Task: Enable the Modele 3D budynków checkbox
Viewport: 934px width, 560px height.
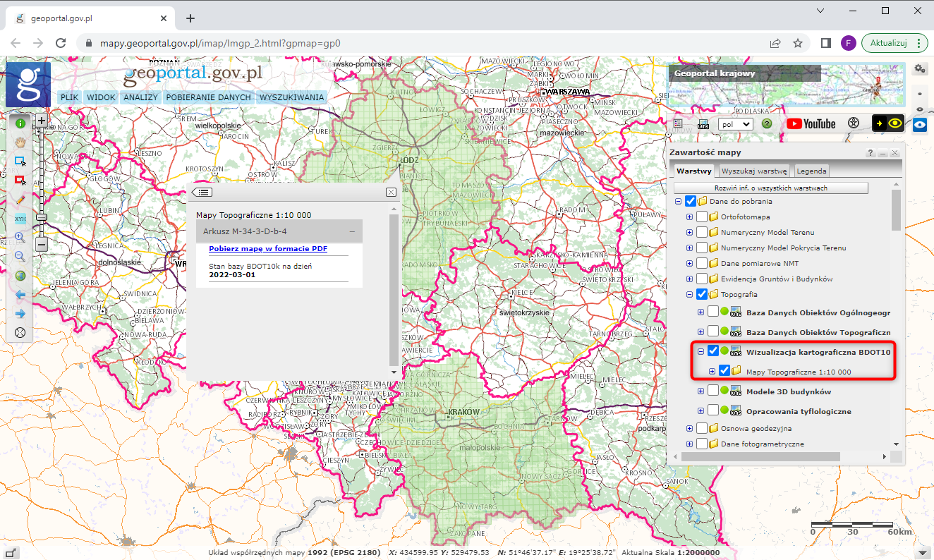Action: [713, 391]
